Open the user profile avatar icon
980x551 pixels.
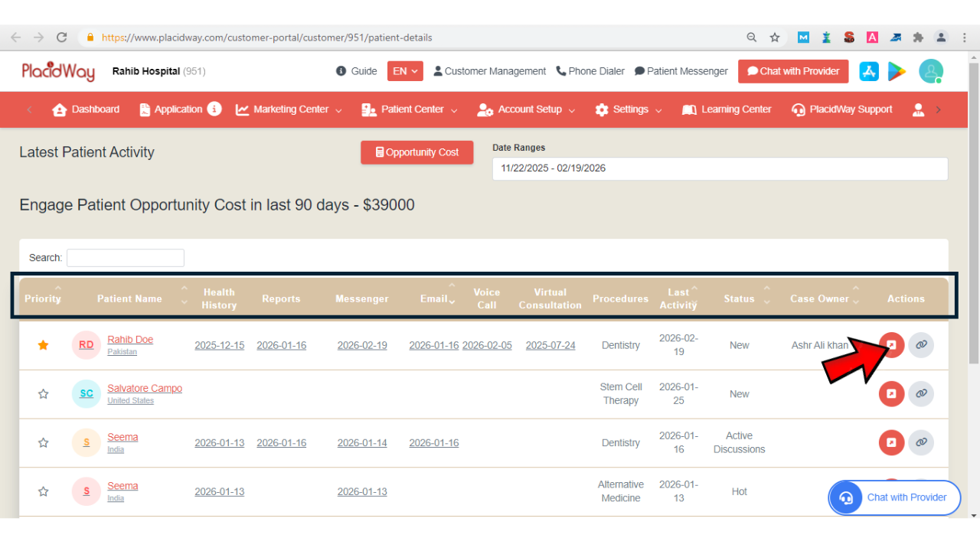[931, 71]
